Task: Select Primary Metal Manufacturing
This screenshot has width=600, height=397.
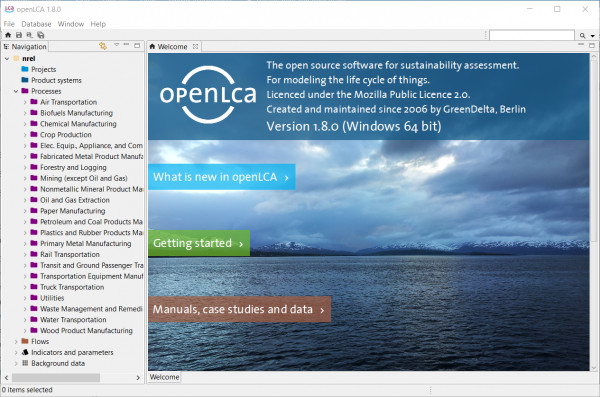Action: tap(86, 243)
